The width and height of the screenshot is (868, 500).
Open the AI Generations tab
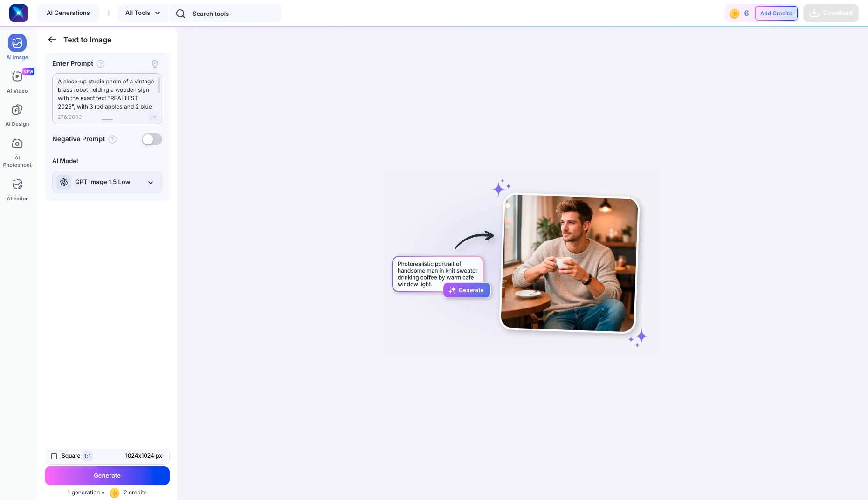[68, 13]
